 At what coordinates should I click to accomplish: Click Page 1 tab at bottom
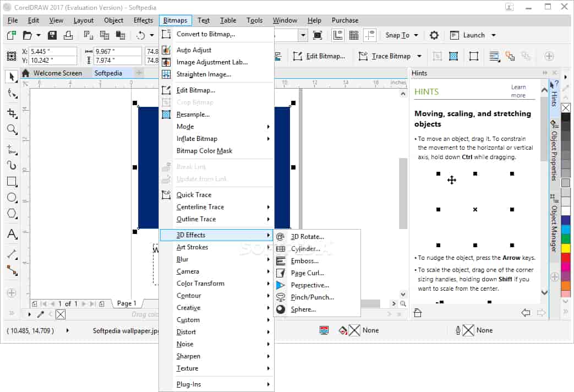click(127, 303)
